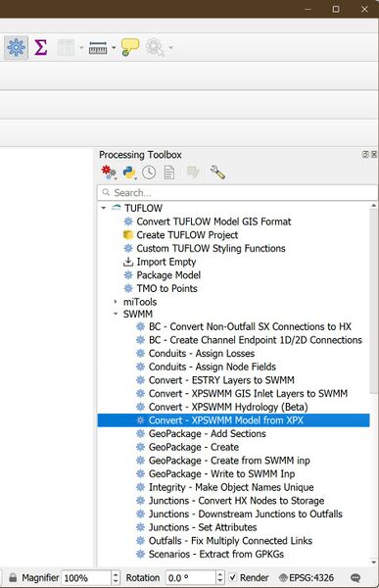Select Scenarios - Extract from GPKGs

pos(216,555)
